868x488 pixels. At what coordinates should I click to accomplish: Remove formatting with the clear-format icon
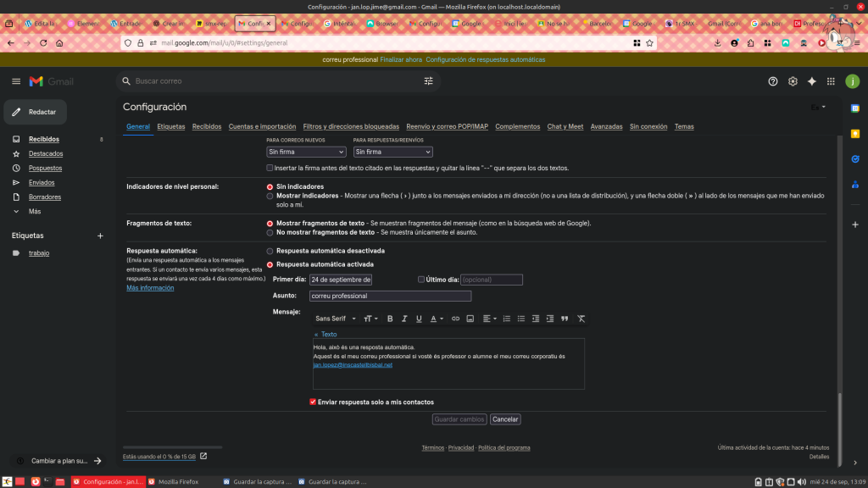(x=581, y=319)
